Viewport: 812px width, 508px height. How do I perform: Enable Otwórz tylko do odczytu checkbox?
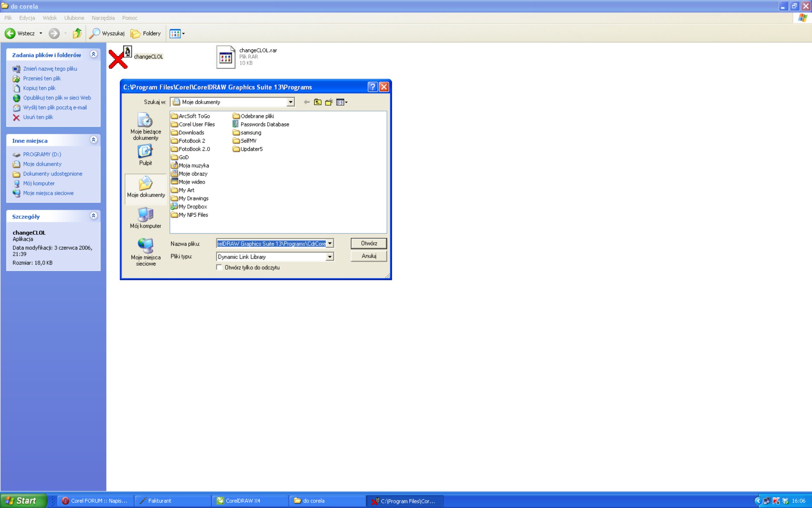point(219,267)
